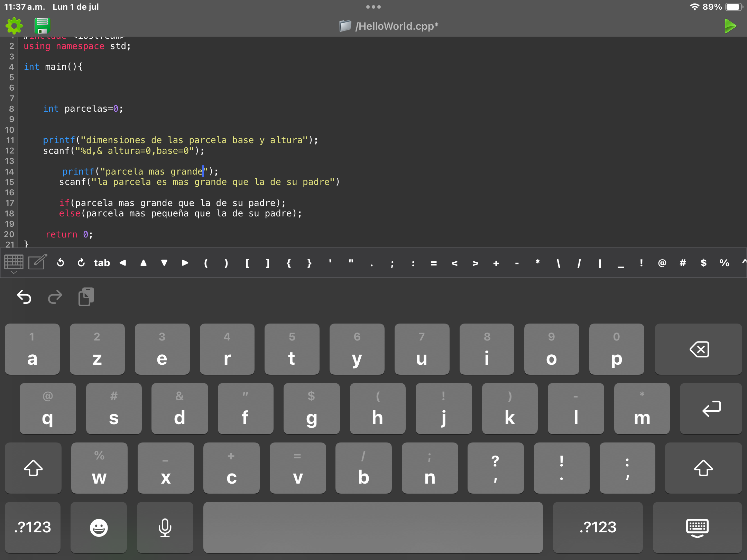Screen dimensions: 747x560
Task: Tap the keyboard undo curved arrow
Action: [x=24, y=297]
